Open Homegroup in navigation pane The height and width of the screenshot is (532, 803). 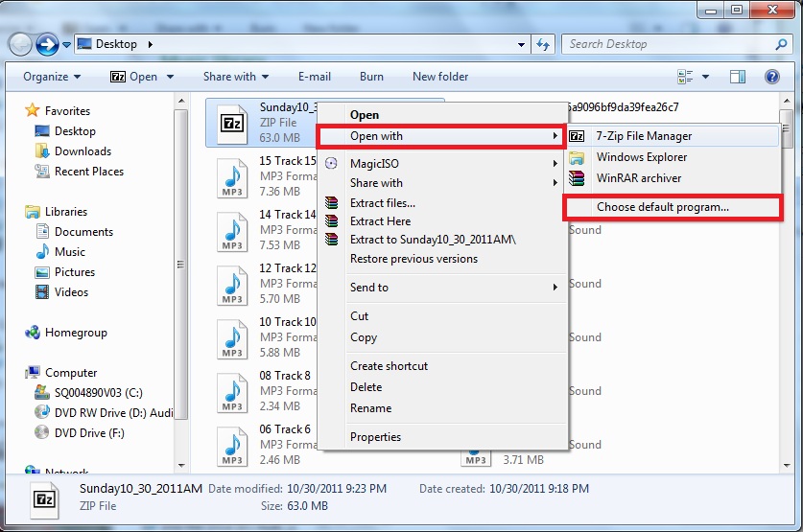75,333
